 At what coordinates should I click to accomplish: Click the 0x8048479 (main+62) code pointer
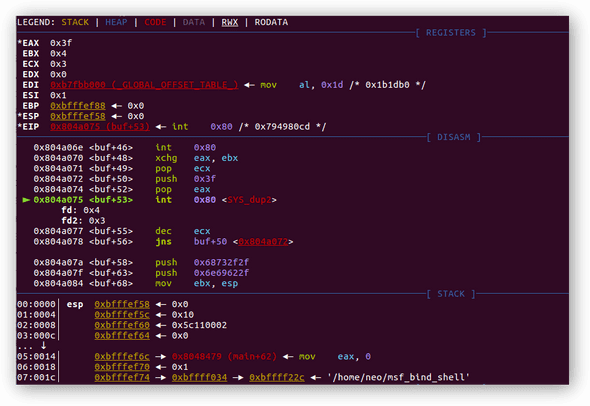[x=224, y=356]
